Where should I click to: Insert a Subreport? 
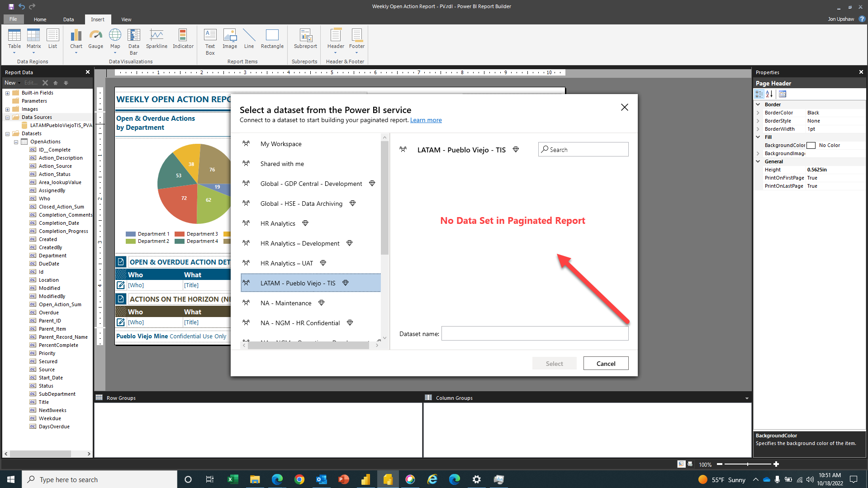(305, 39)
